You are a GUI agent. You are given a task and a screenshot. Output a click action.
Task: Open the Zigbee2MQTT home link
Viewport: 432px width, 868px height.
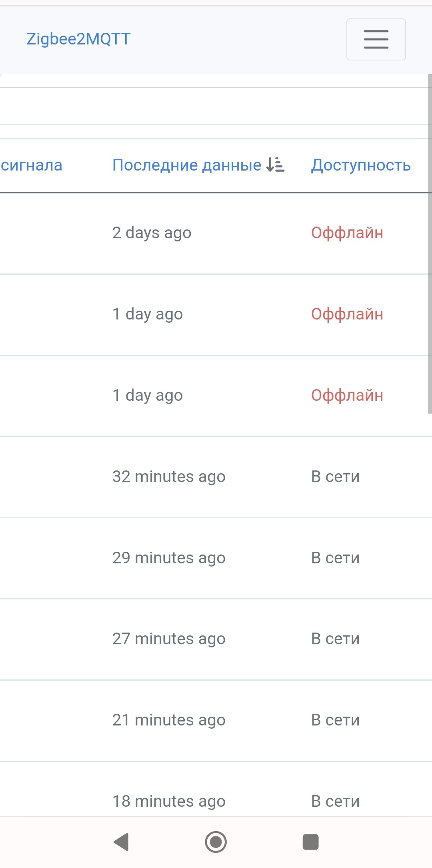click(78, 39)
